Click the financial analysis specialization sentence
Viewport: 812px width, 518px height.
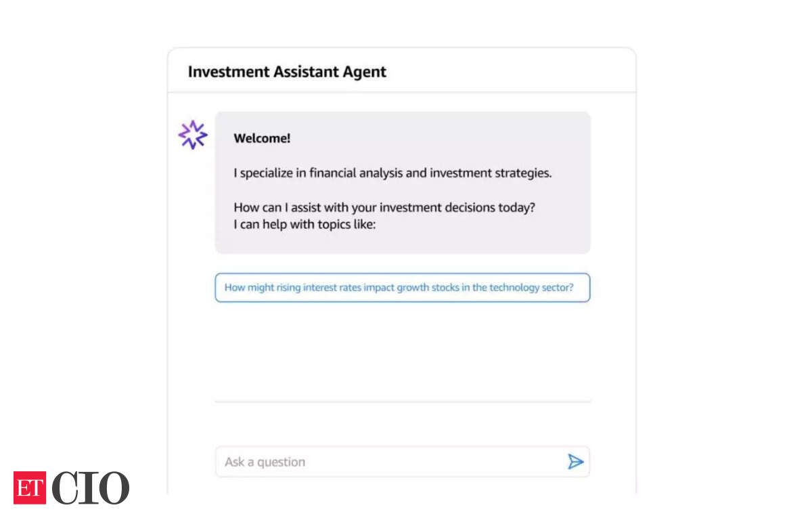pos(392,173)
